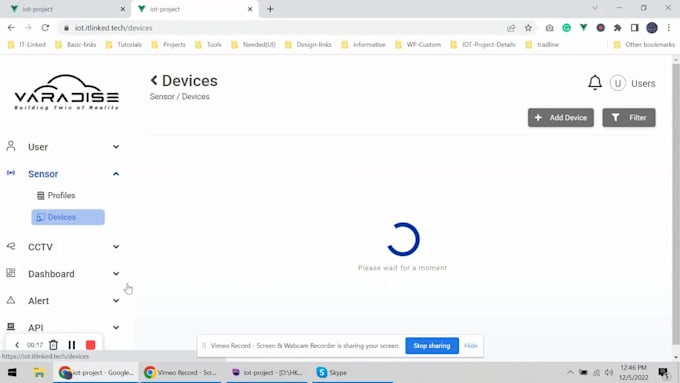
Task: Open File Explorer from taskbar
Action: click(x=39, y=373)
